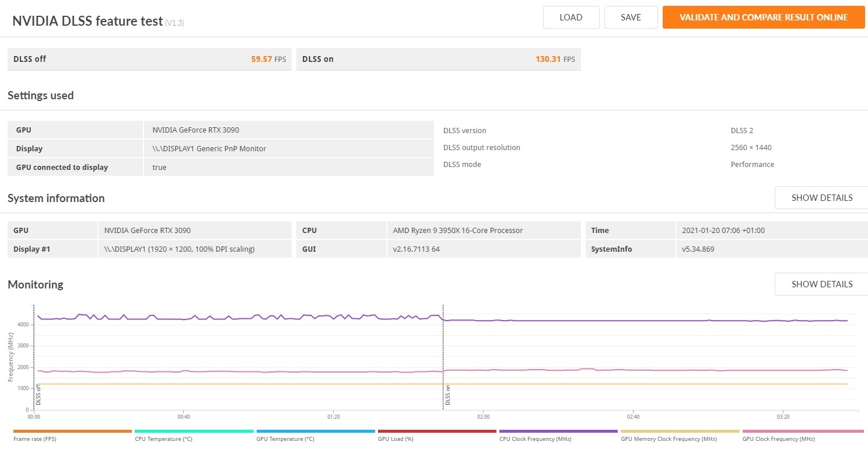Click the Frequency (MHz) axis title

pos(11,357)
